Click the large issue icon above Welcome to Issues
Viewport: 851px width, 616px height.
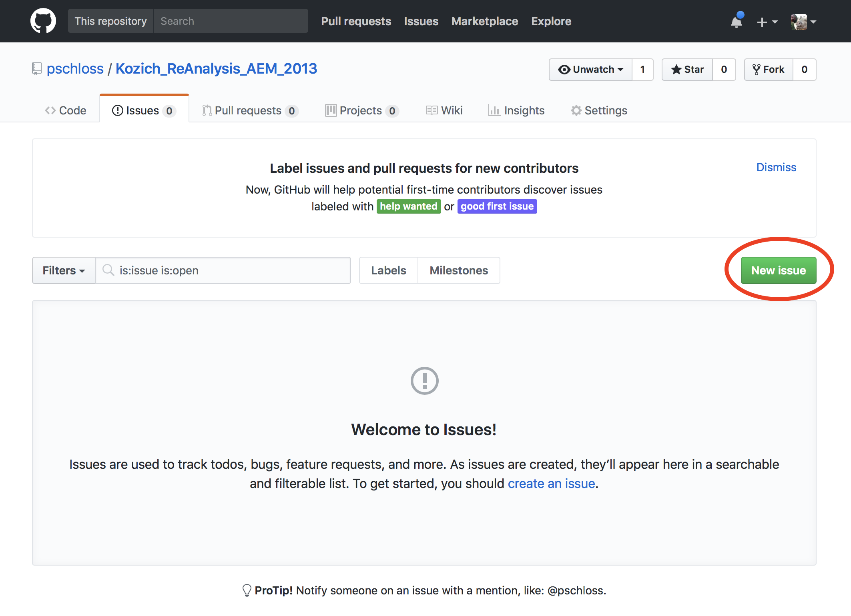click(x=424, y=381)
